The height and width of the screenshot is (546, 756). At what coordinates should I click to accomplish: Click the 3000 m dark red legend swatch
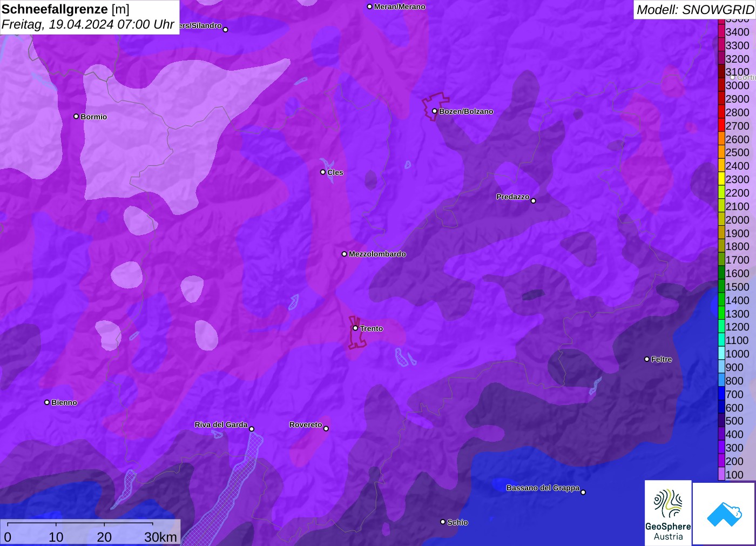point(721,85)
